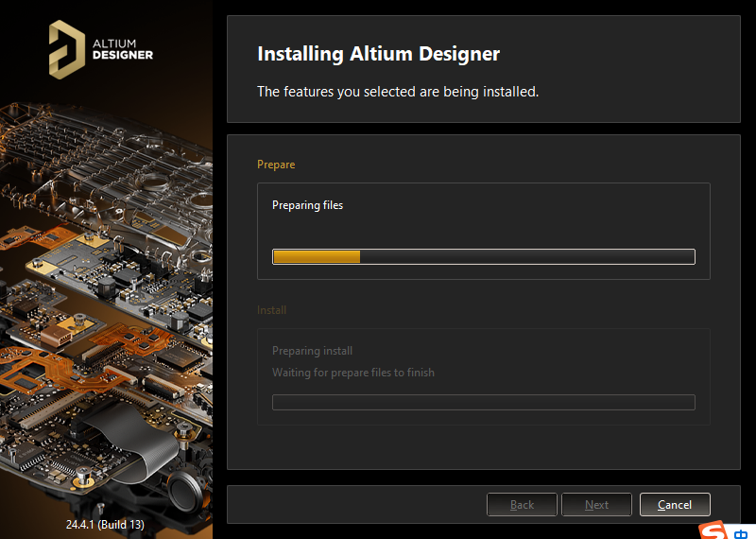Image resolution: width=756 pixels, height=539 pixels.
Task: Click the 'Preparing install' status text
Action: [x=313, y=351]
